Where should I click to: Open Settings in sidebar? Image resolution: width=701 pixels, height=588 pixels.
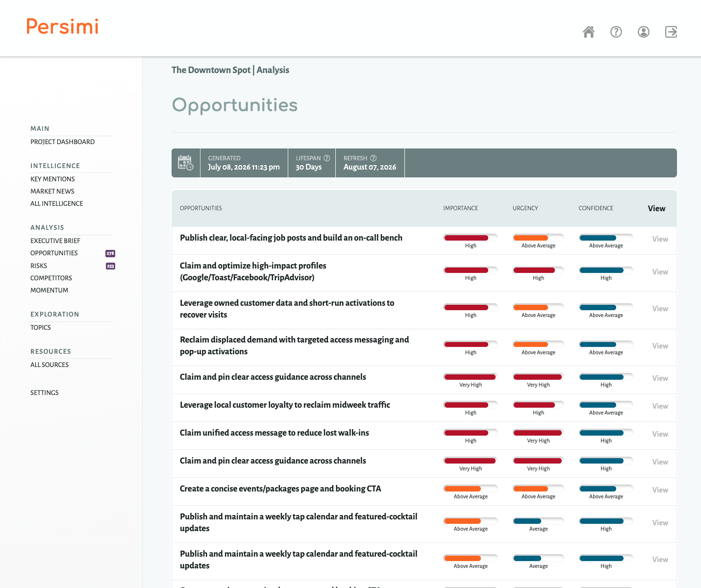point(45,392)
